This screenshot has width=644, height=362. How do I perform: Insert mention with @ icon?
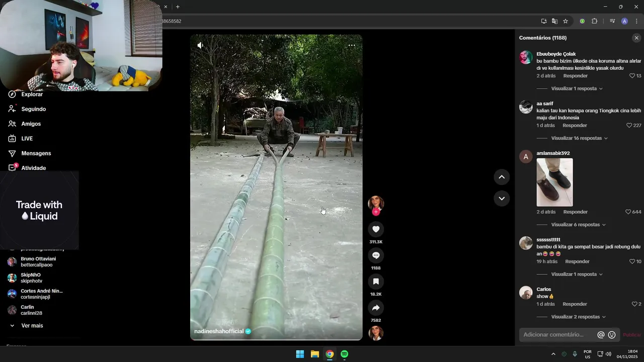(x=601, y=335)
